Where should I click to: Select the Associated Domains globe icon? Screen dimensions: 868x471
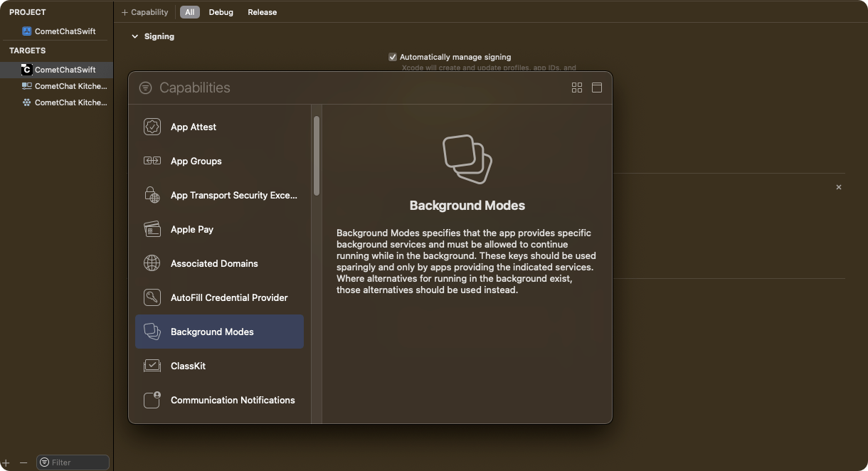pyautogui.click(x=152, y=263)
